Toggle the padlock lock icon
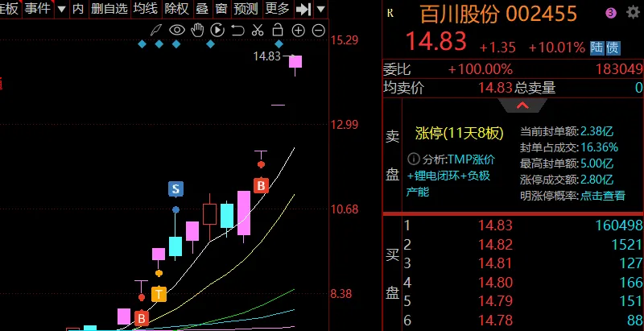Screen dimensions: 644x331 point(278,30)
